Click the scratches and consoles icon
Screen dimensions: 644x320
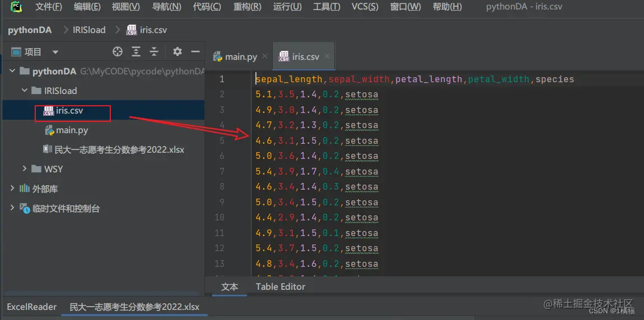(x=25, y=209)
